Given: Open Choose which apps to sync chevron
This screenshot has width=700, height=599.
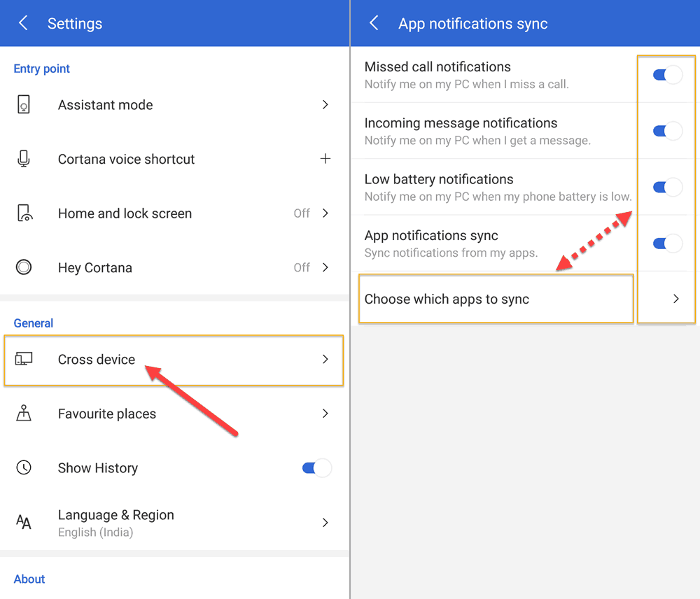Looking at the screenshot, I should [676, 299].
